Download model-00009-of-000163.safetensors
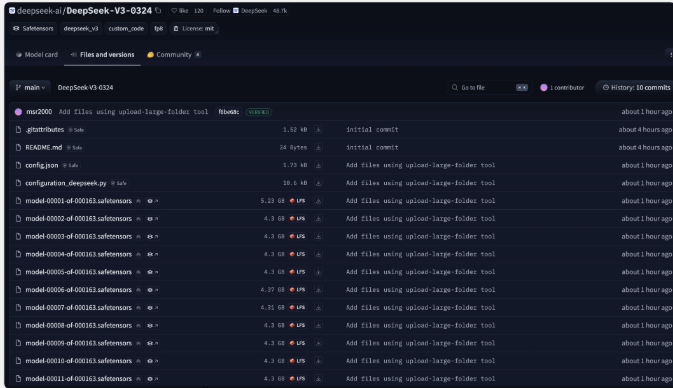This screenshot has height=388, width=673. (x=318, y=343)
